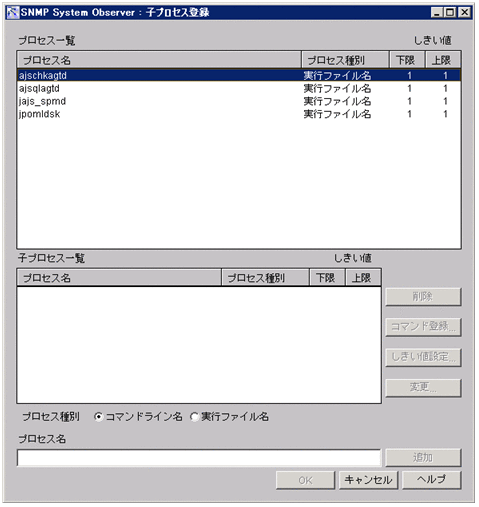479x507 pixels.
Task: Minimize the 子プロセス登録 window
Action: pos(436,13)
